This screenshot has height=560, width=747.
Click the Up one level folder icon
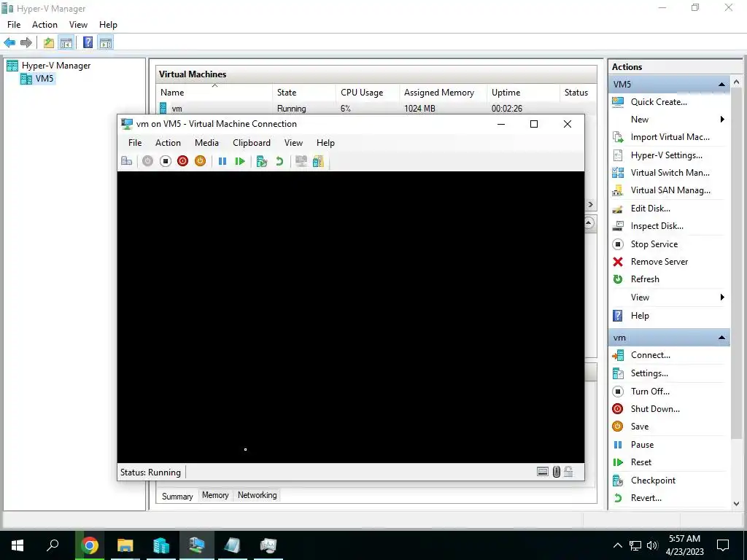[x=49, y=43]
